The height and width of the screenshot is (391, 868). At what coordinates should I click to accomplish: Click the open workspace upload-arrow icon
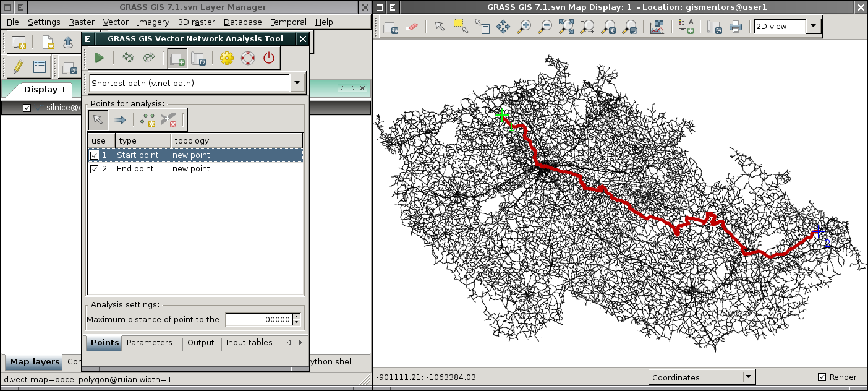click(x=68, y=42)
